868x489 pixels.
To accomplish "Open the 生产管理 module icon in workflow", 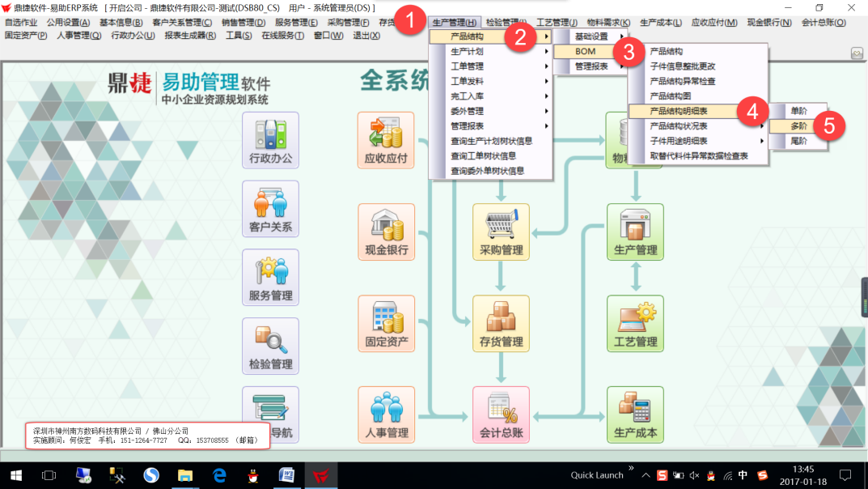I will (635, 232).
